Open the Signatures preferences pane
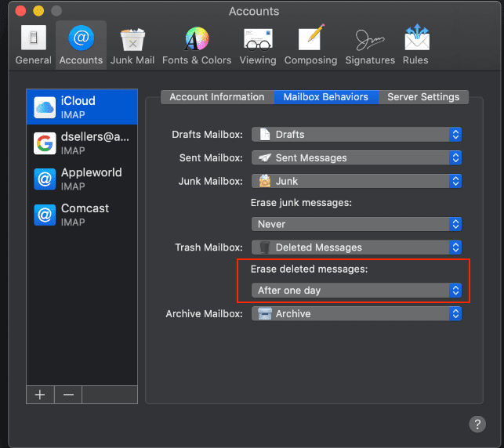This screenshot has height=448, width=504. click(370, 45)
